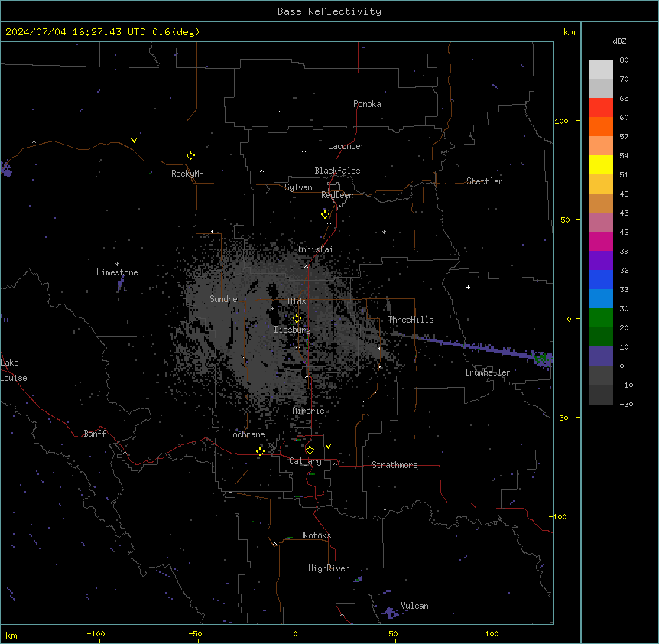Click the Limestone label

tap(117, 272)
